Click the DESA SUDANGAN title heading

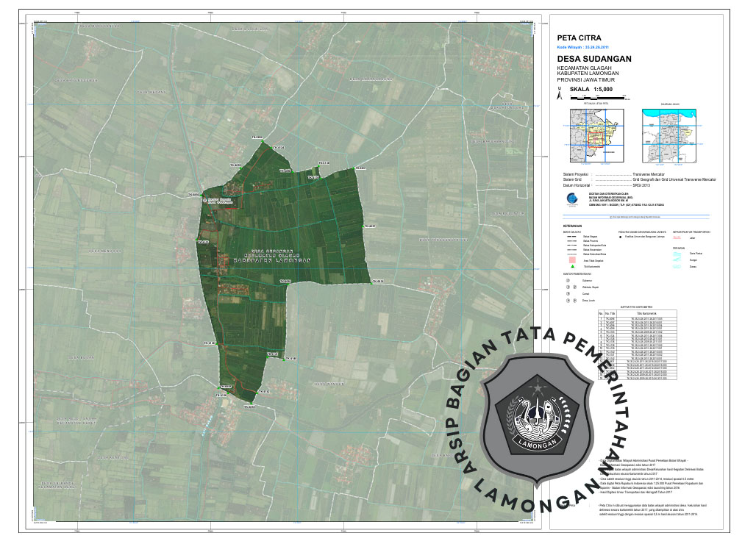(594, 58)
